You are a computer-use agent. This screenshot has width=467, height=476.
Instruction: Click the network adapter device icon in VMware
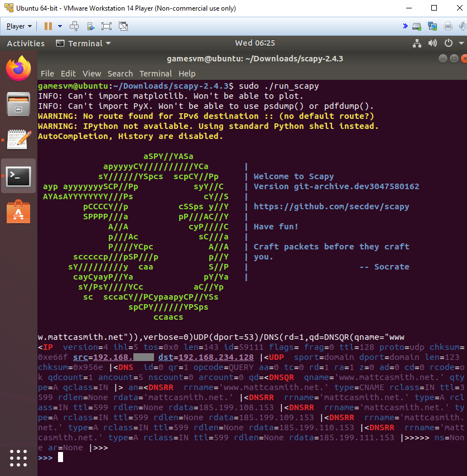click(x=432, y=26)
